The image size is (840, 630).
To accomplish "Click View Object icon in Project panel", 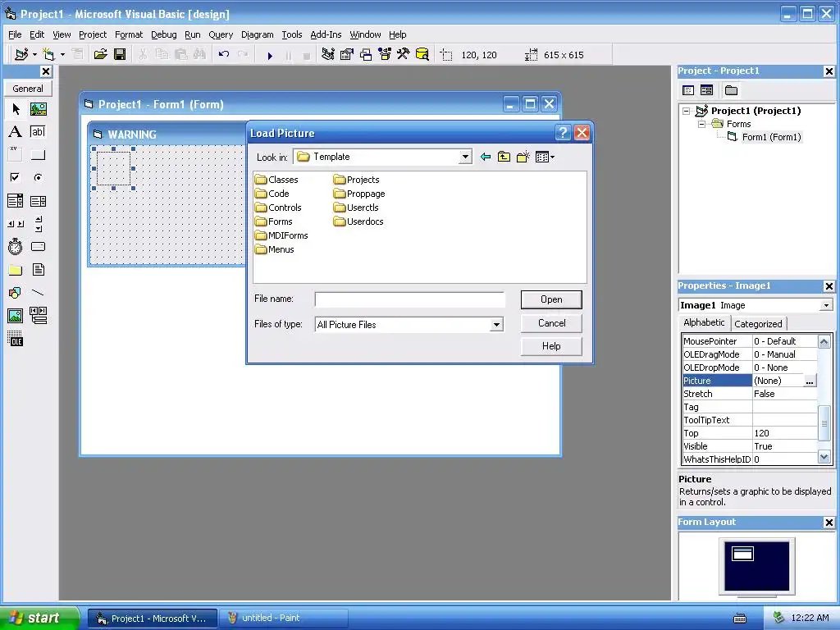I will [x=707, y=90].
